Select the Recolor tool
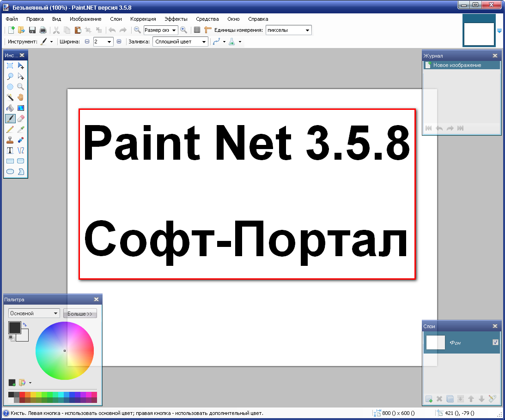The image size is (505, 420). [21, 140]
